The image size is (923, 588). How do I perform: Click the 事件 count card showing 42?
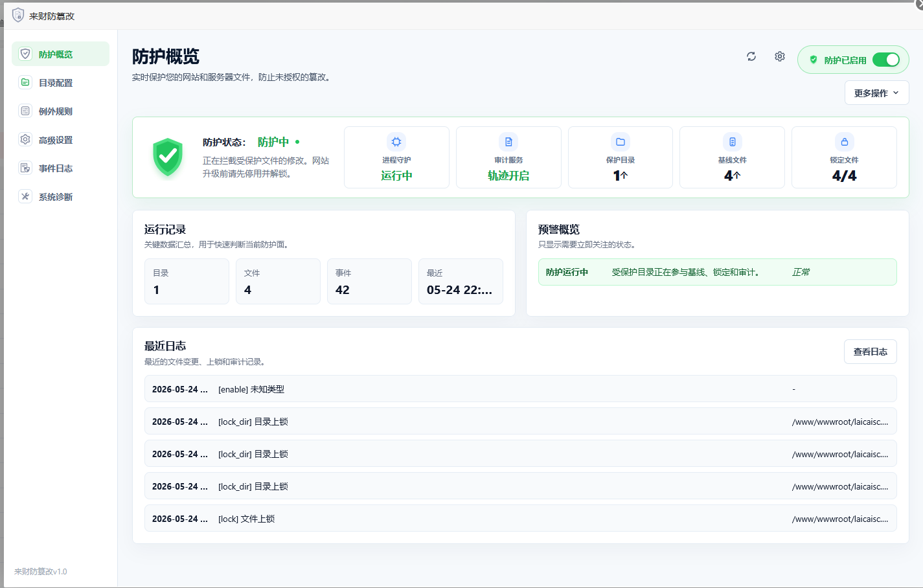click(369, 281)
